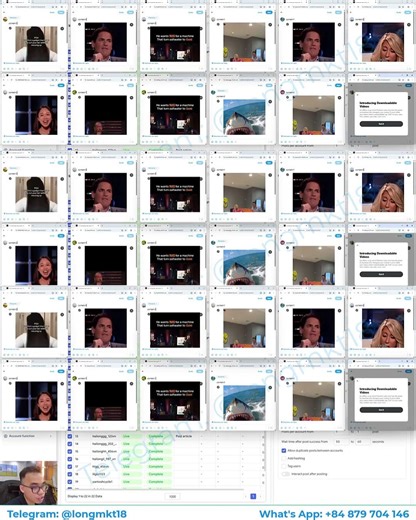Click the Post article cell in row 13
Screen dimensions: 416x520
coord(183,436)
